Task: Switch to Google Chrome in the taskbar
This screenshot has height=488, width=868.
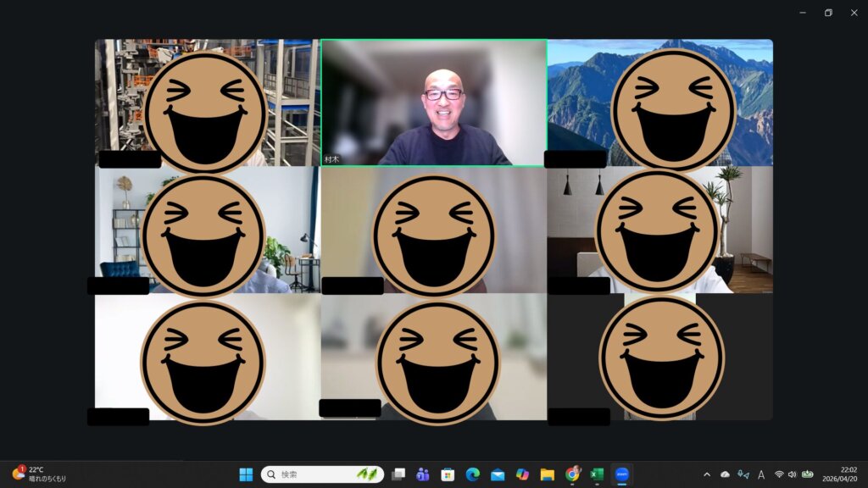Action: click(572, 474)
